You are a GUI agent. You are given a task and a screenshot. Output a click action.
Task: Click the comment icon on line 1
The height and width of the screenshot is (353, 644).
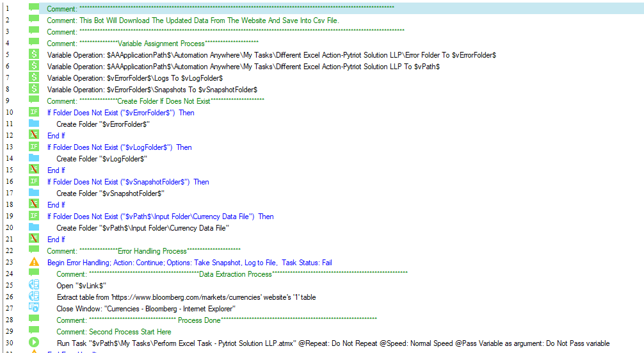[34, 8]
